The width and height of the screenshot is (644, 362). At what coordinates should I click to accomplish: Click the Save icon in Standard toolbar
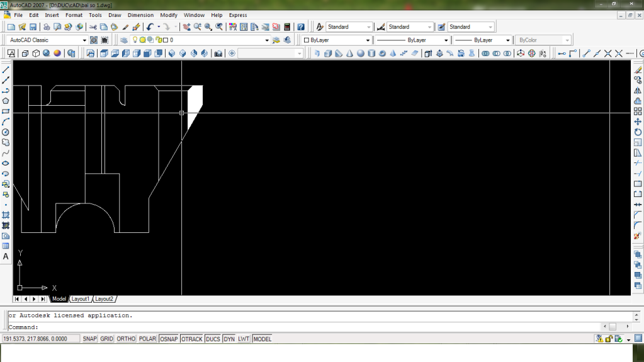tap(33, 26)
